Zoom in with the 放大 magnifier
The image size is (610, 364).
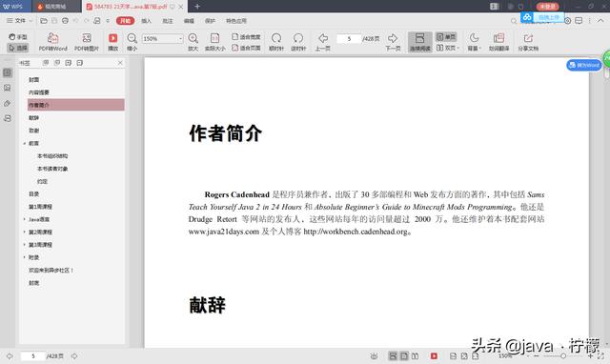point(193,42)
